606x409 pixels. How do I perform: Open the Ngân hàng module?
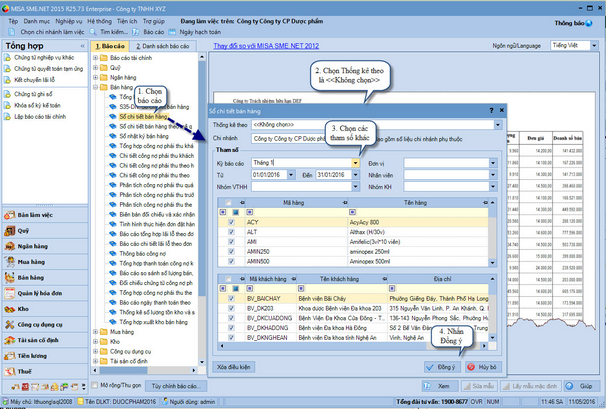tap(45, 246)
